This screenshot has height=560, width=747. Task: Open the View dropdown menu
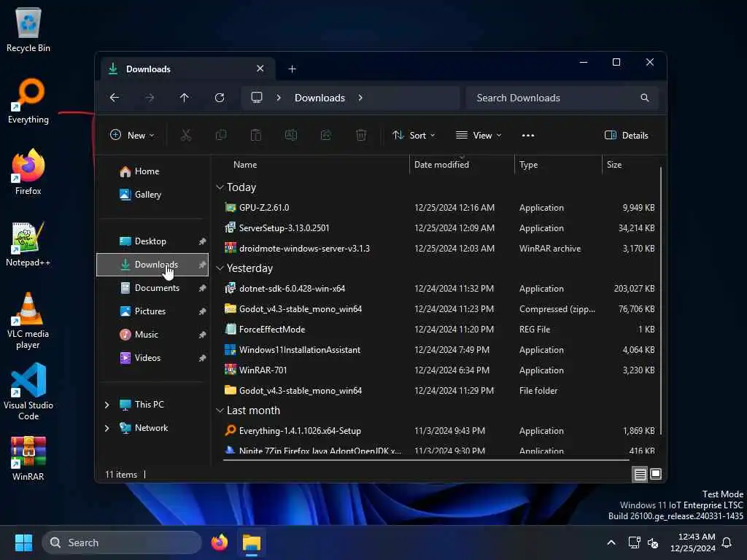click(x=479, y=135)
